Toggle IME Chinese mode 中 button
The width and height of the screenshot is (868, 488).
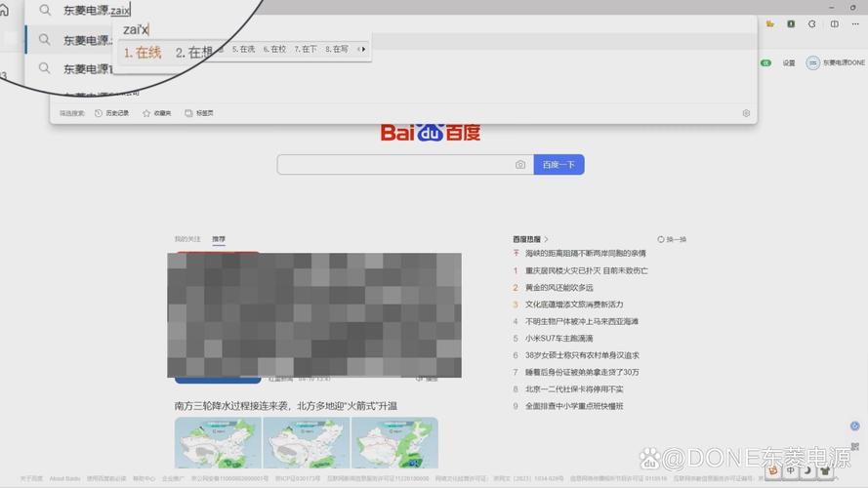pos(791,470)
